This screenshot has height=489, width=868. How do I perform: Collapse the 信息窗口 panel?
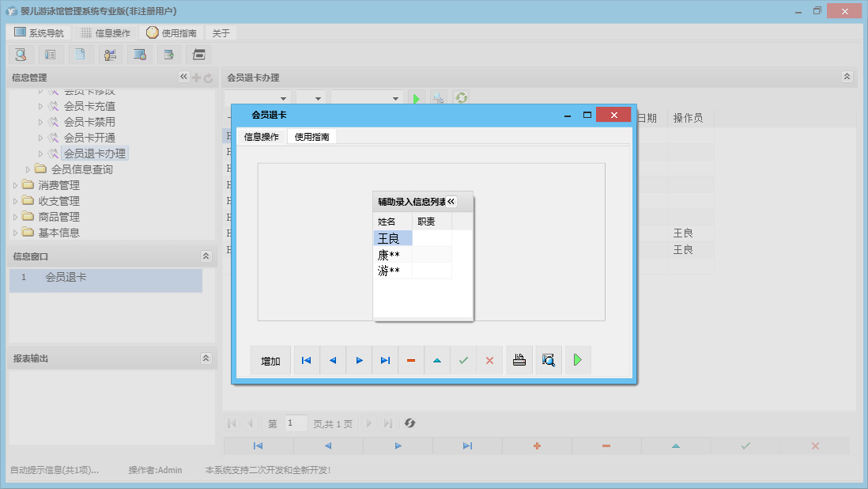[x=206, y=256]
